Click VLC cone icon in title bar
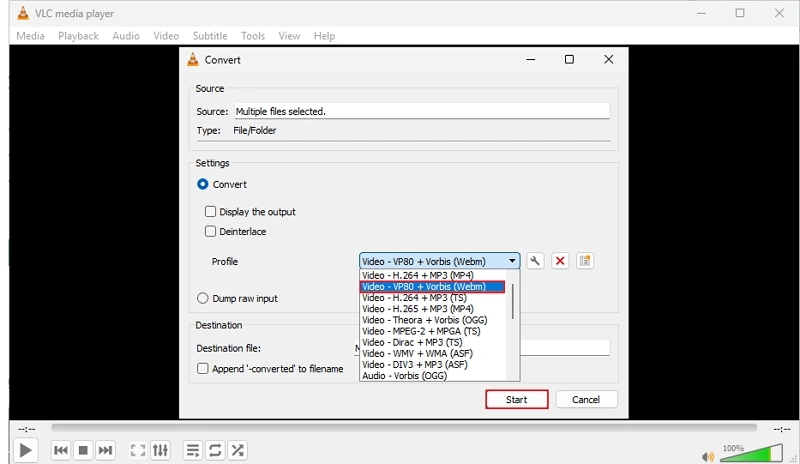The width and height of the screenshot is (800, 464). [x=23, y=13]
